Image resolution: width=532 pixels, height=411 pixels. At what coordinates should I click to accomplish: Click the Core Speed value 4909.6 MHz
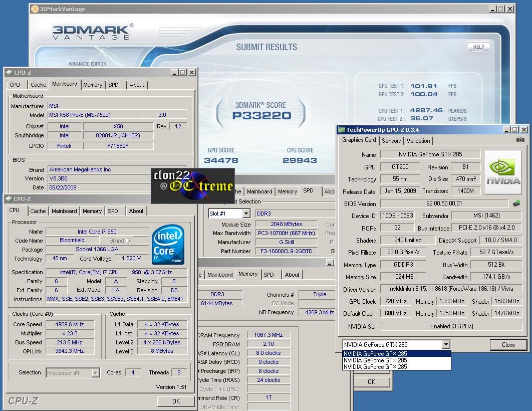coord(70,324)
